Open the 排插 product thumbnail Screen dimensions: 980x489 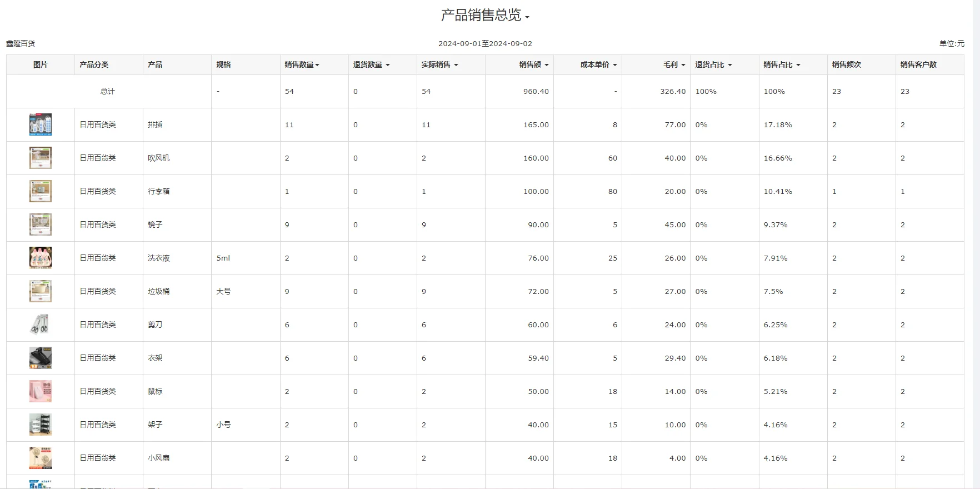coord(41,124)
